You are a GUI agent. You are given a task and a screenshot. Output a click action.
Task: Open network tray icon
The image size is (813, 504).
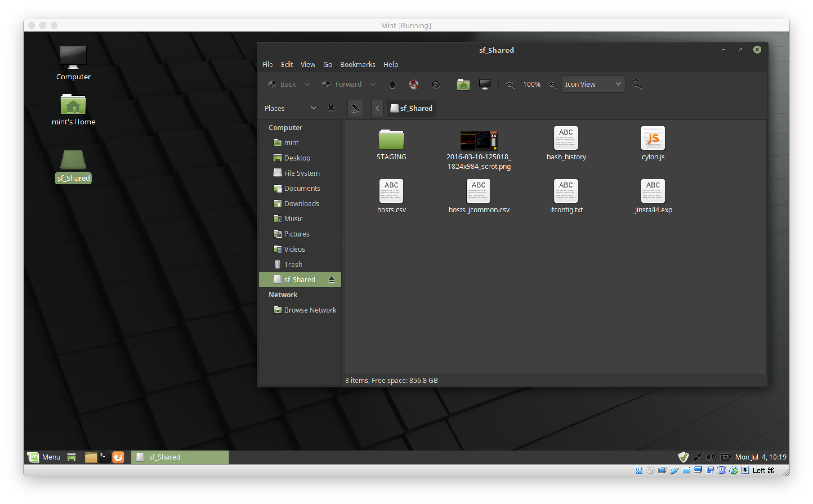[x=697, y=457]
